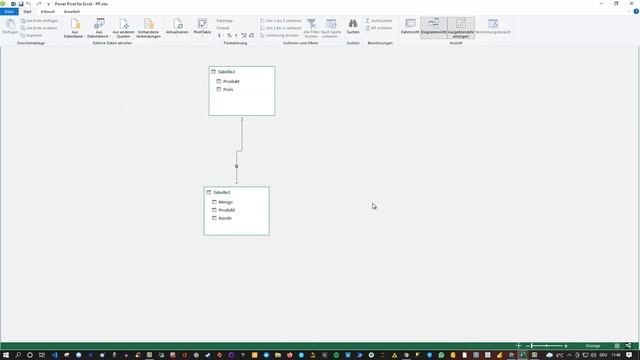Switch to diagram view via status bar icon

coord(628,346)
